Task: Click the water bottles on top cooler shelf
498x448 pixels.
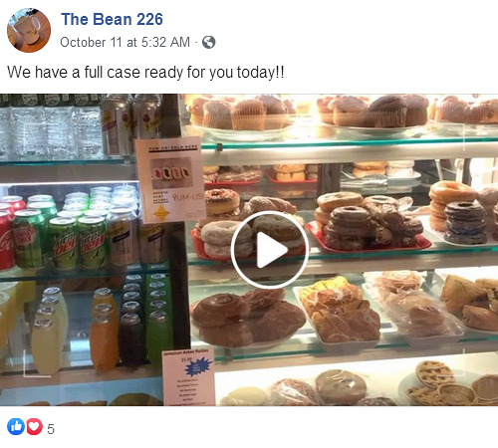Action: point(50,131)
